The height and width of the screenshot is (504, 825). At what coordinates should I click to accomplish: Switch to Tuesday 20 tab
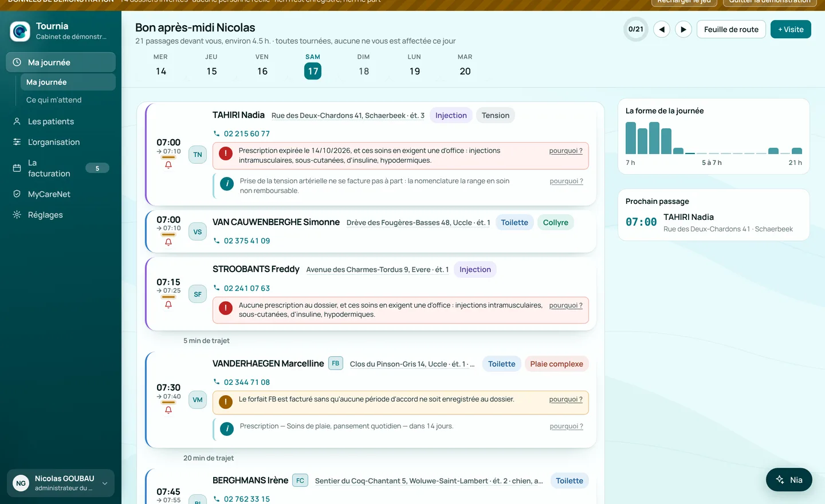465,65
